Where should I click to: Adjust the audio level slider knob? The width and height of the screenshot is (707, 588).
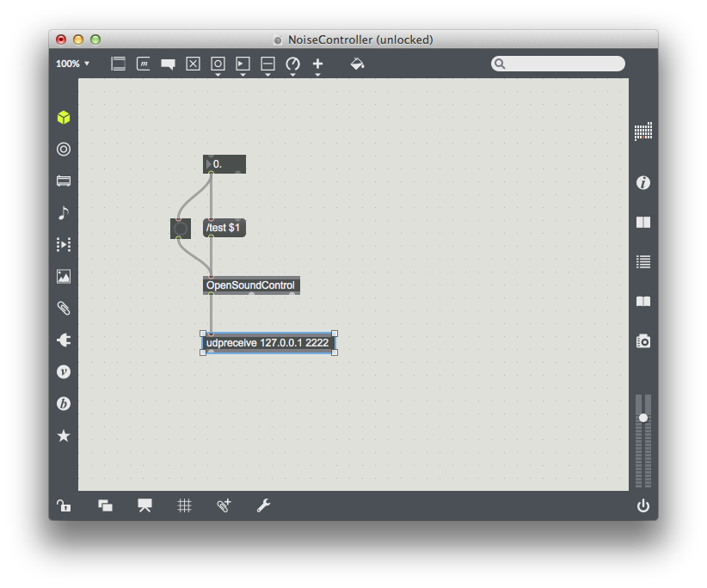[x=643, y=418]
